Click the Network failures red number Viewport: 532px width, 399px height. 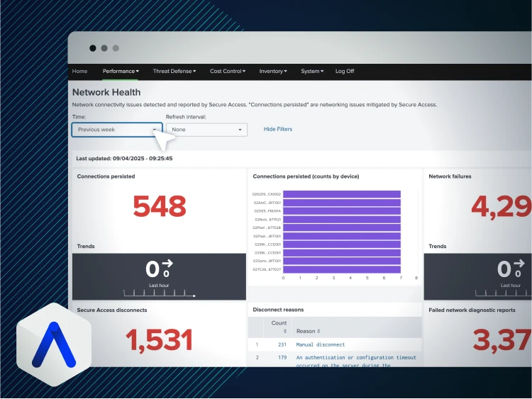pos(501,207)
